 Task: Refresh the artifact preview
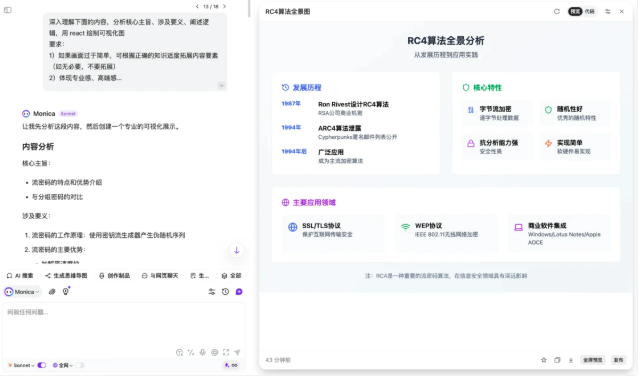[x=557, y=11]
